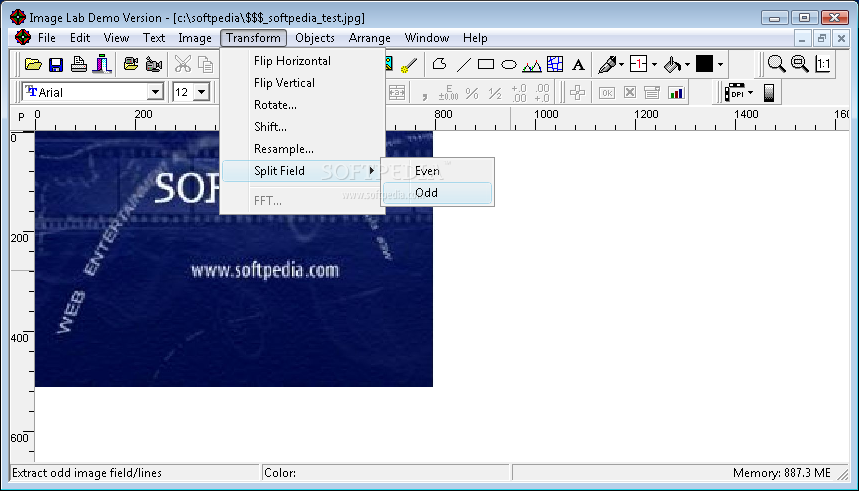Click the Open file folder icon
859x491 pixels.
point(33,65)
